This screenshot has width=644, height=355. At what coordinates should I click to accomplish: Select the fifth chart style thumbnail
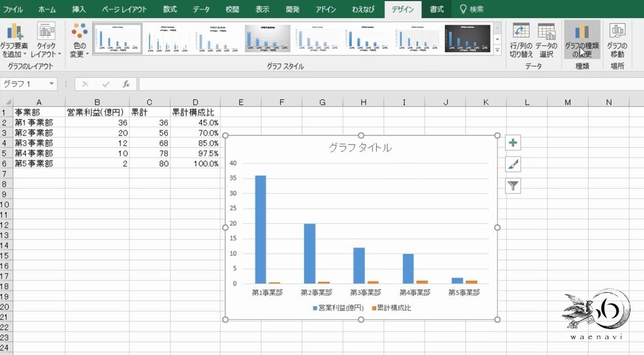pyautogui.click(x=318, y=38)
